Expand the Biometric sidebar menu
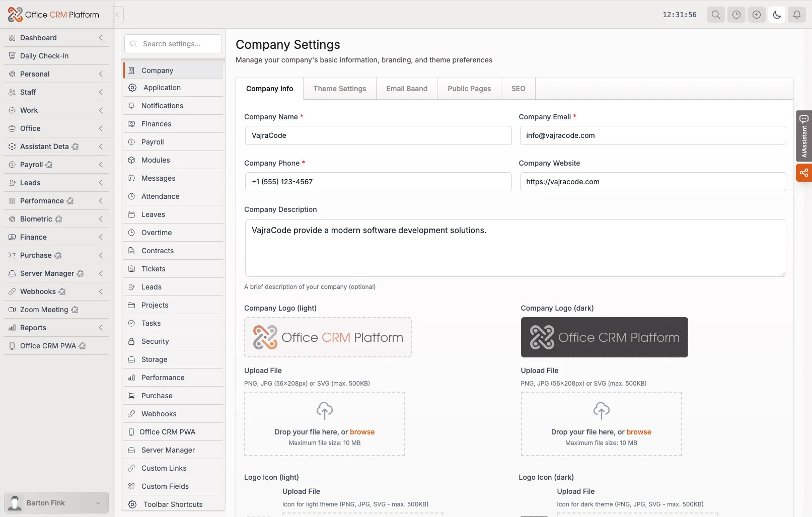The width and height of the screenshot is (812, 517). [x=56, y=219]
